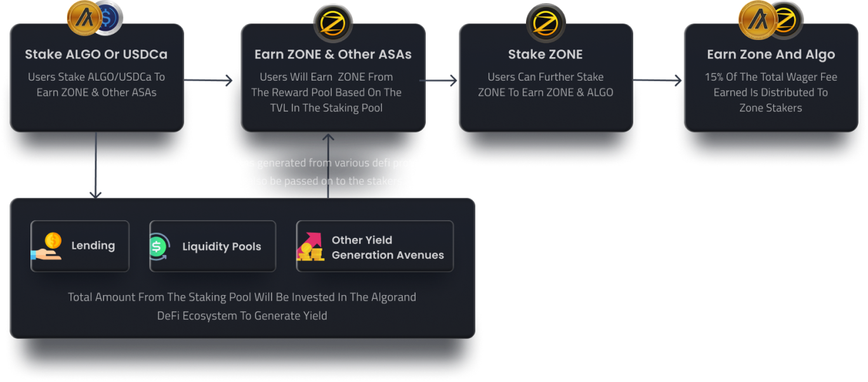Viewport: 868px width, 382px height.
Task: Click the Other Yield Generation coins icon
Action: click(310, 247)
